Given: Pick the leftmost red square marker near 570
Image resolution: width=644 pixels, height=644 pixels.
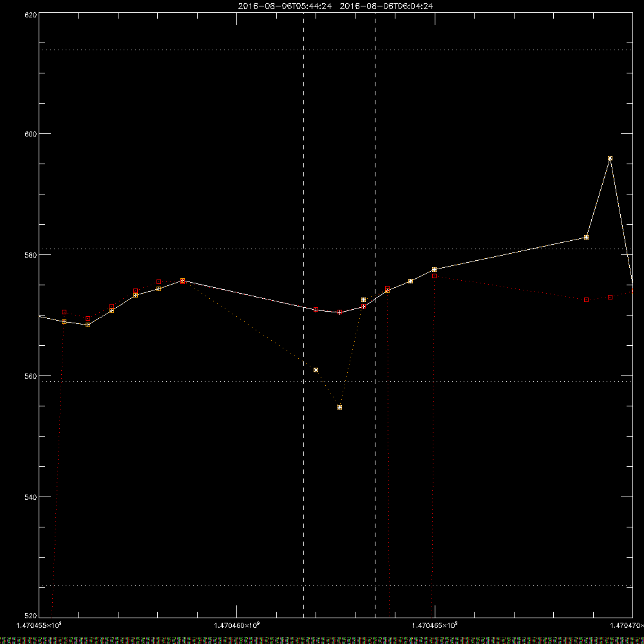Looking at the screenshot, I should point(64,312).
